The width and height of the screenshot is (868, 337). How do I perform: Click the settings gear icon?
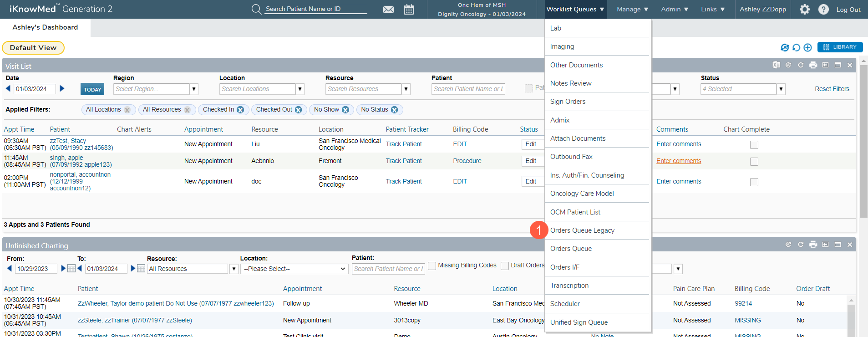[804, 9]
